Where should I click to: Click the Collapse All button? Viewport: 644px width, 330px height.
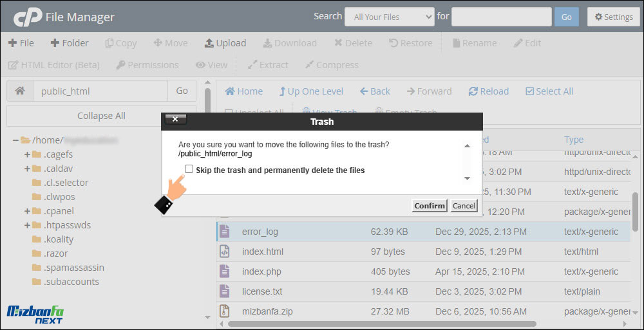(101, 116)
